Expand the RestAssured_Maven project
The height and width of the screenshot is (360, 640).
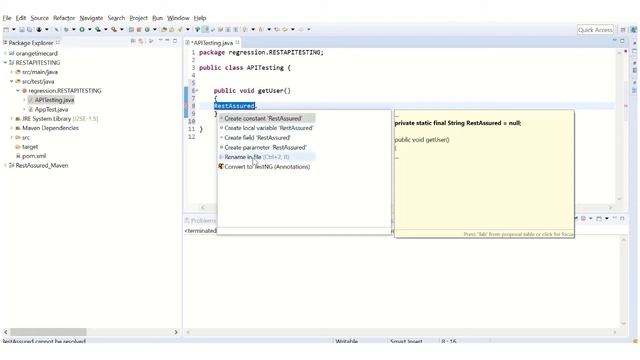5,165
